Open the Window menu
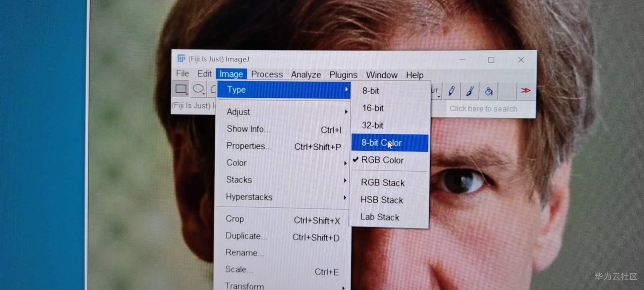 click(382, 75)
